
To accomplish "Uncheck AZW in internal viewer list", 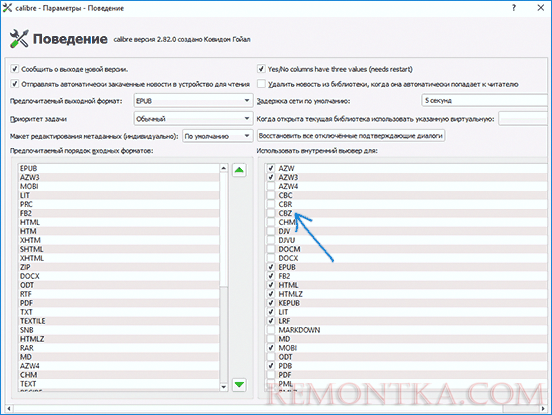I will point(271,168).
